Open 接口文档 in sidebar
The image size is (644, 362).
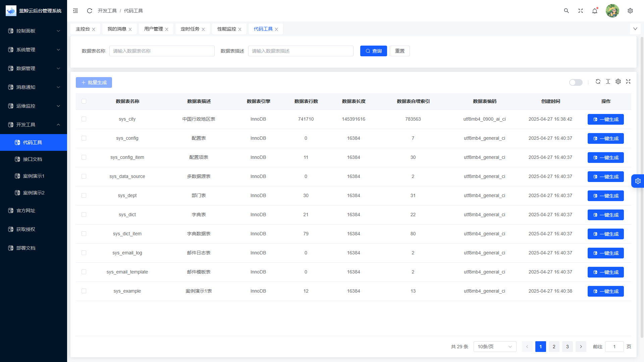point(33,159)
